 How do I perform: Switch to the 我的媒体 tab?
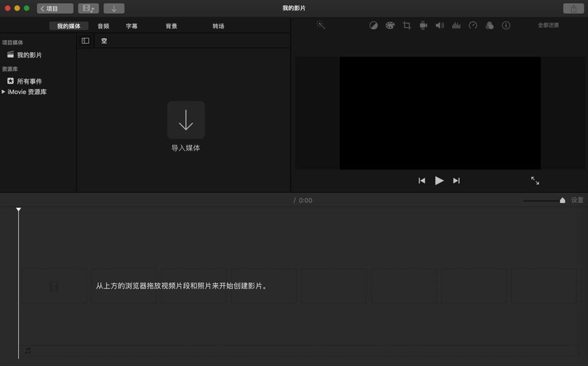click(69, 26)
